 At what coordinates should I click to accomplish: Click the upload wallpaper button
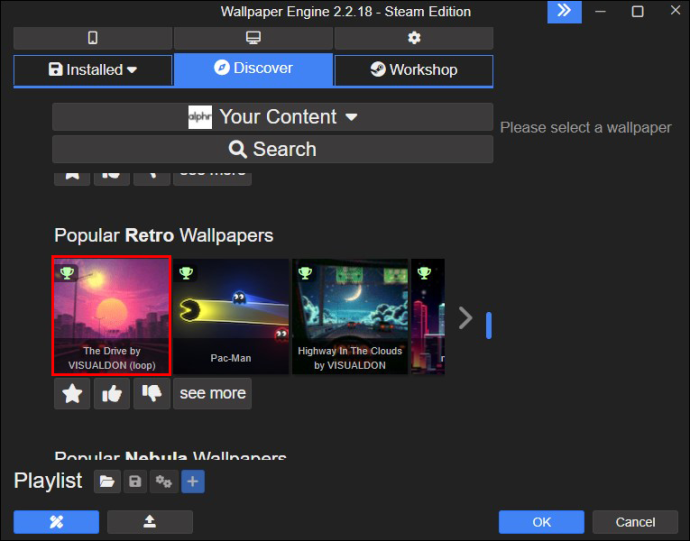pyautogui.click(x=150, y=522)
